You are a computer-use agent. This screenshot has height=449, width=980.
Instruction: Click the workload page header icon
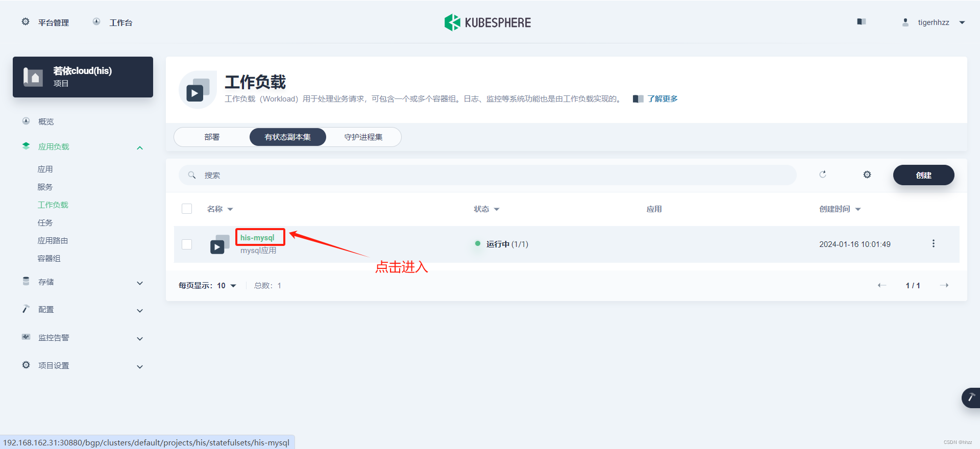pyautogui.click(x=198, y=90)
